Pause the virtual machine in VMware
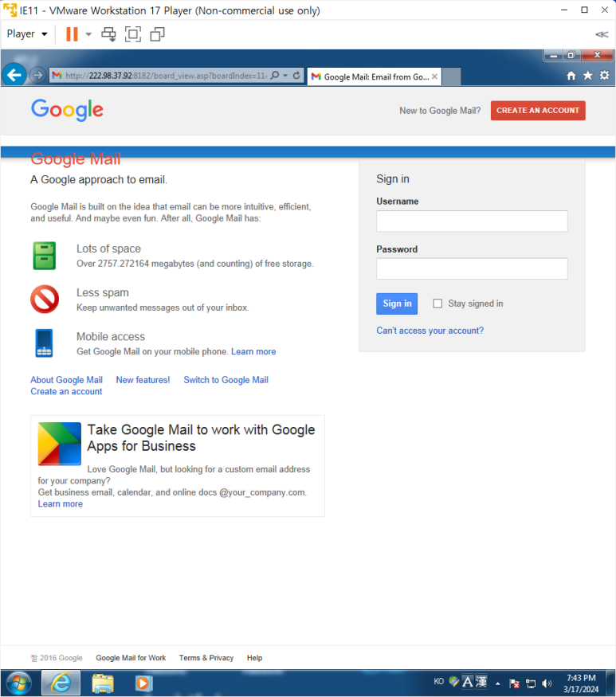616x697 pixels. (72, 34)
